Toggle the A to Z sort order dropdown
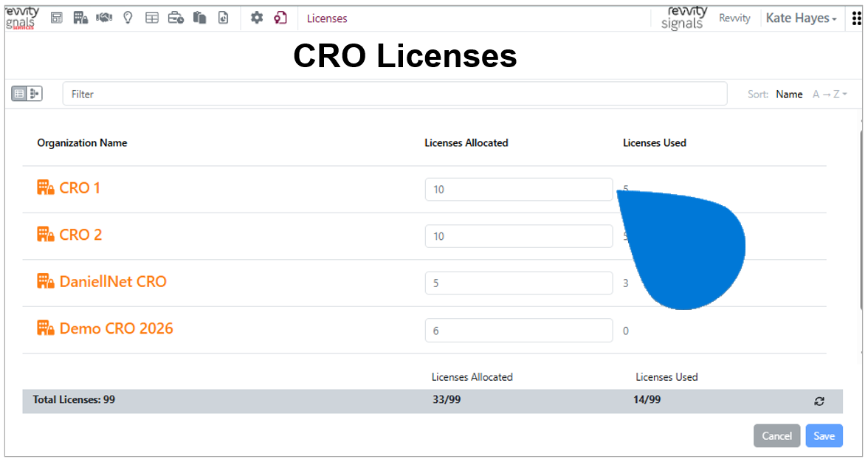Viewport: 868px width, 462px height. [830, 94]
